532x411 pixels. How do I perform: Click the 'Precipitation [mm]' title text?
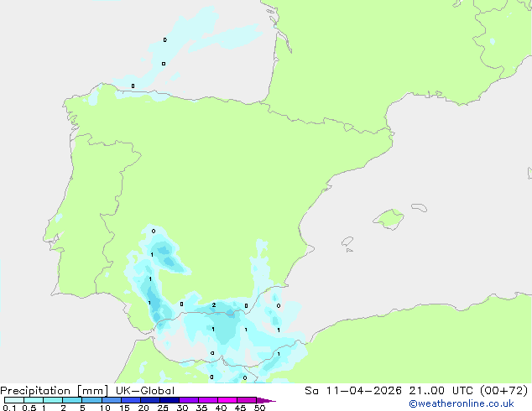54,391
